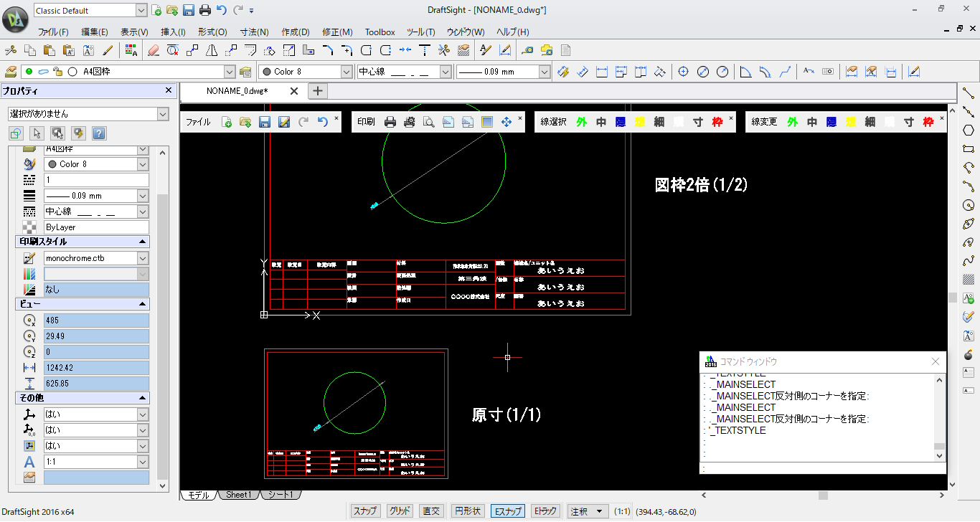Switch to the シート1 layout tab
This screenshot has height=522, width=980.
[280, 495]
